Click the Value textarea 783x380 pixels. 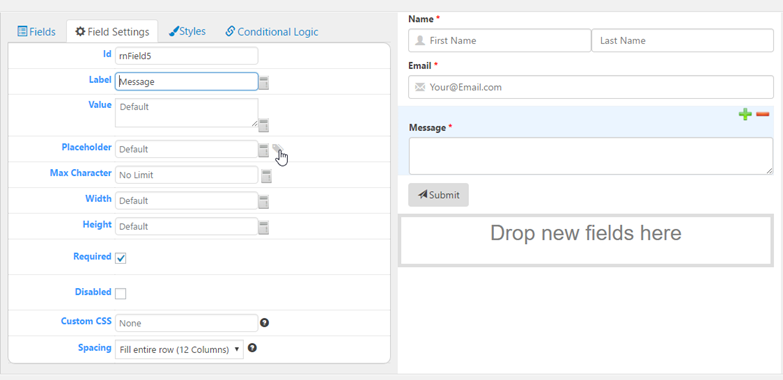(x=187, y=113)
